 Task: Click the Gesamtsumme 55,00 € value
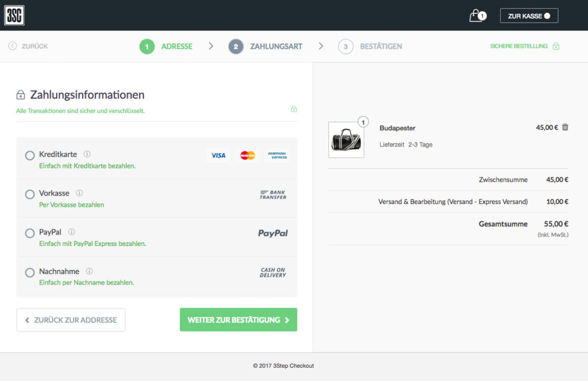point(556,224)
